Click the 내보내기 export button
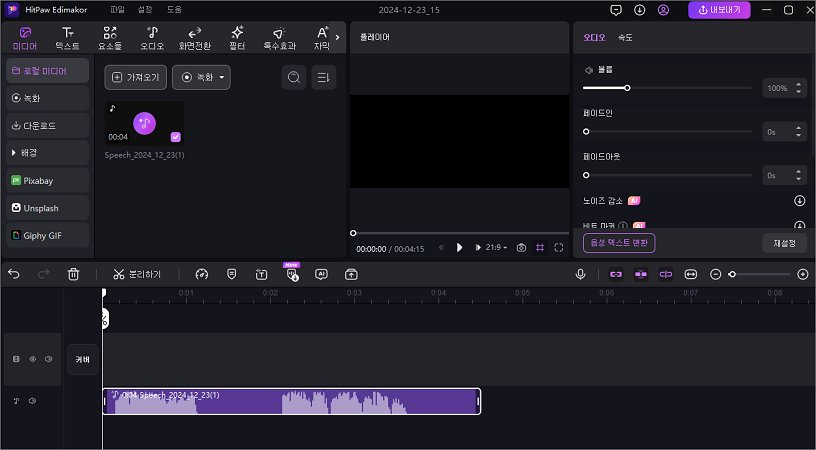This screenshot has width=816, height=450. click(x=719, y=10)
